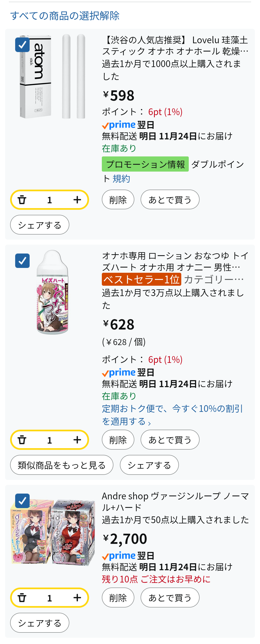The height and width of the screenshot is (644, 260).
Task: Tap シェアする for the ¥628 lotion item
Action: (x=149, y=465)
